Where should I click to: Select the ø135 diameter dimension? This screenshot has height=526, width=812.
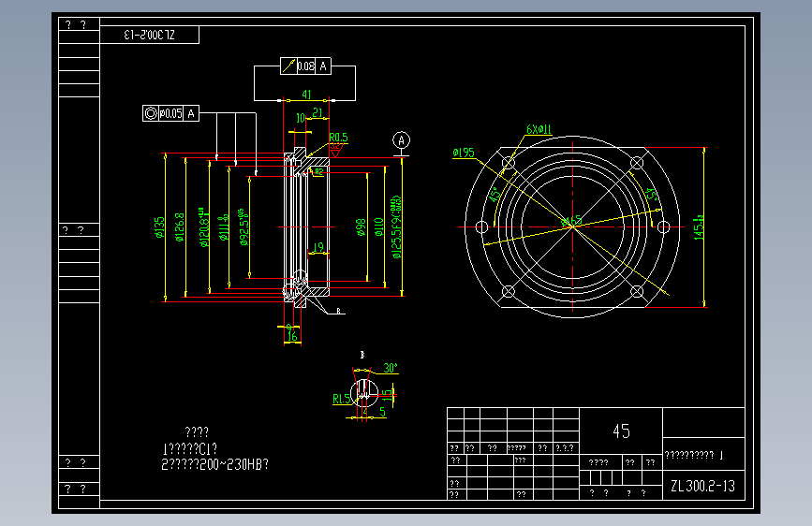pyautogui.click(x=159, y=227)
